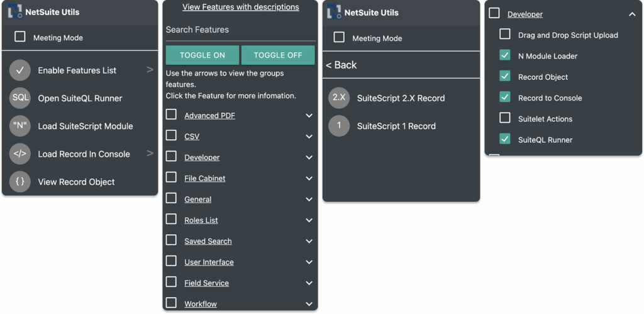Check the Field Service group checkbox
Viewport: 644px width, 314px height.
pos(171,283)
